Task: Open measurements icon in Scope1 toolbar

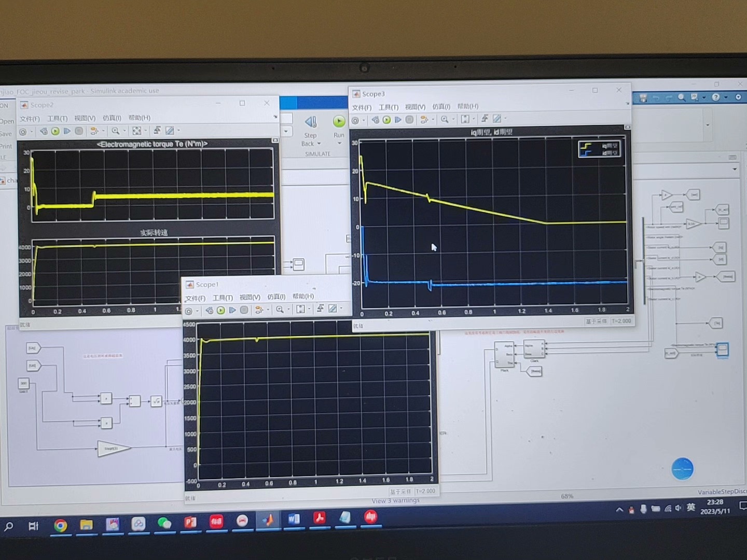Action: tap(333, 309)
